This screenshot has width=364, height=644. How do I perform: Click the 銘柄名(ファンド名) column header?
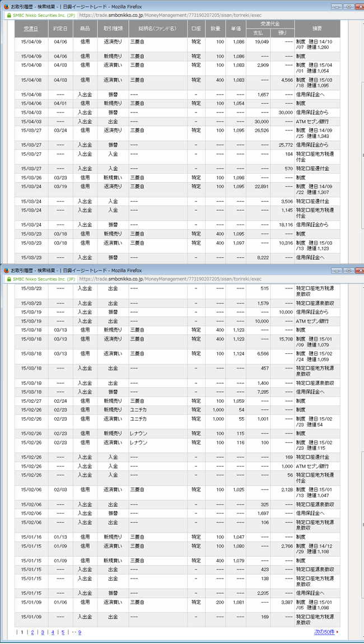(x=158, y=29)
